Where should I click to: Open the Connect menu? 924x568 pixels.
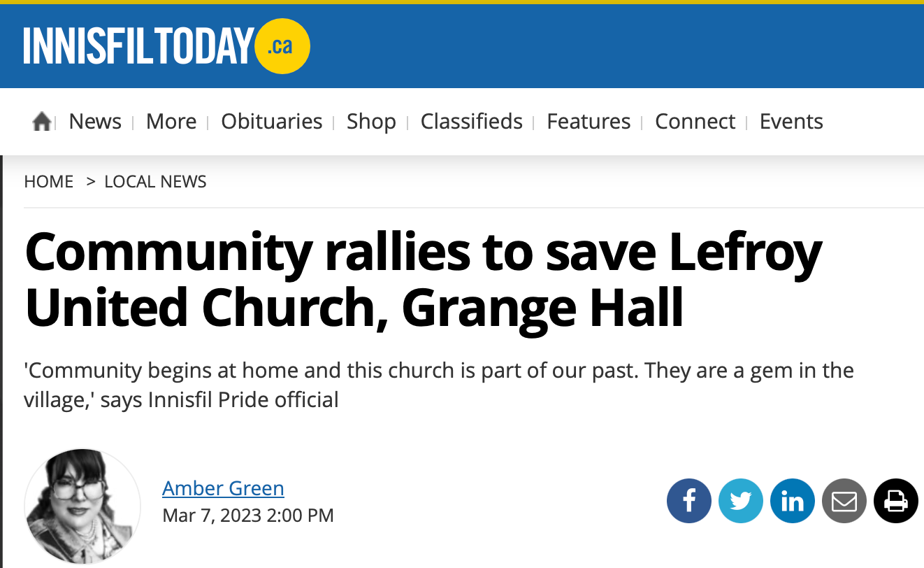(x=695, y=122)
